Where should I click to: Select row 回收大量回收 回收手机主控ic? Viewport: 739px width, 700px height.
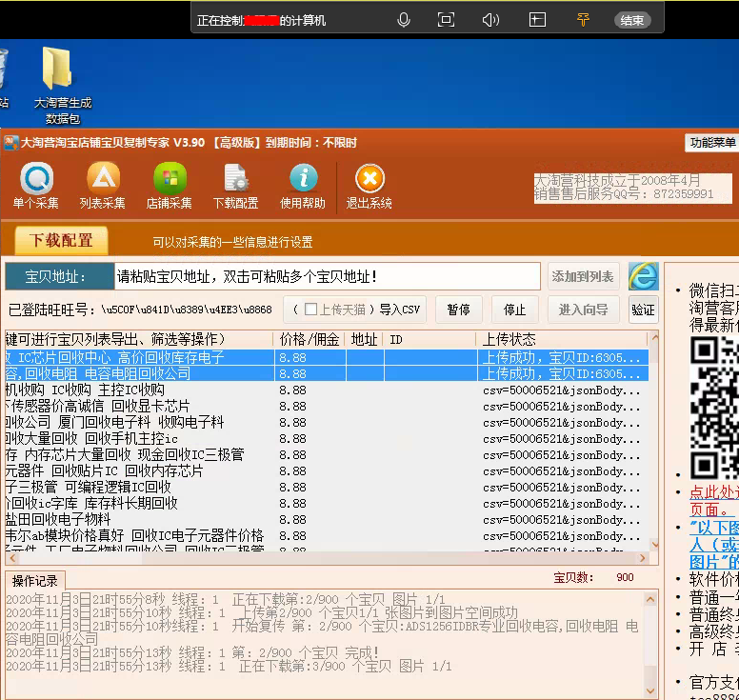(x=327, y=439)
